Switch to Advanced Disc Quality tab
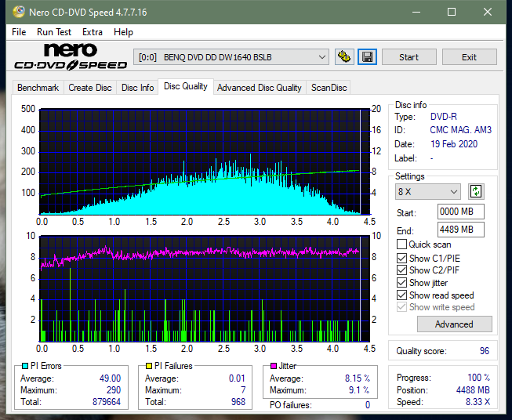 (260, 88)
